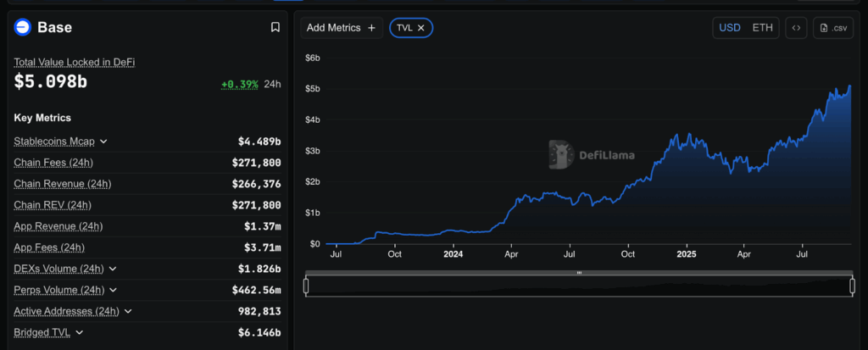Click the Chain Fees (24h) label
This screenshot has height=350, width=868.
coord(53,163)
